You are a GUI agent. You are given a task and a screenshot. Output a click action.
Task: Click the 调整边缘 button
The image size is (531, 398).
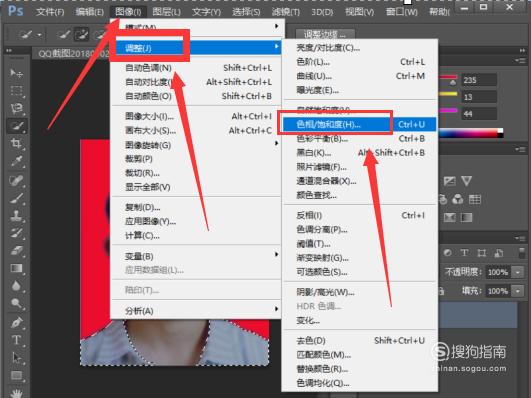(325, 34)
